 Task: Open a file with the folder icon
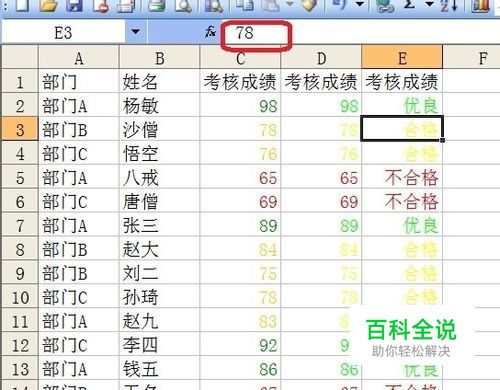[x=49, y=5]
